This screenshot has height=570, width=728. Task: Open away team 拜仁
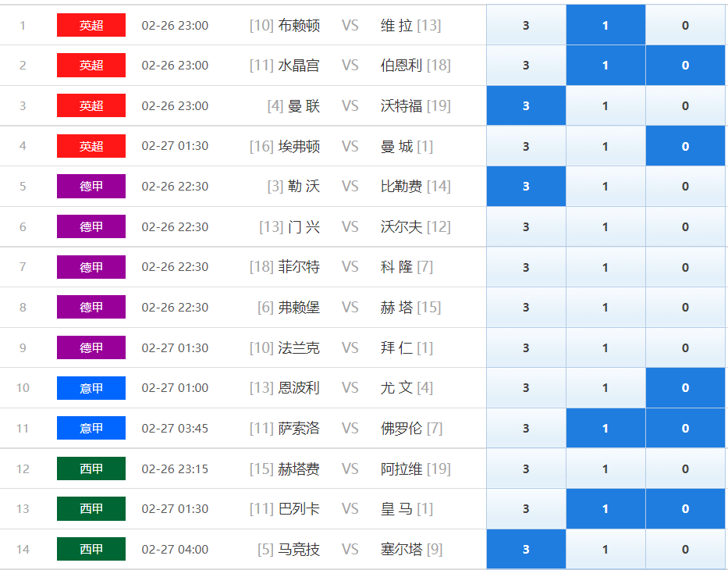point(396,347)
